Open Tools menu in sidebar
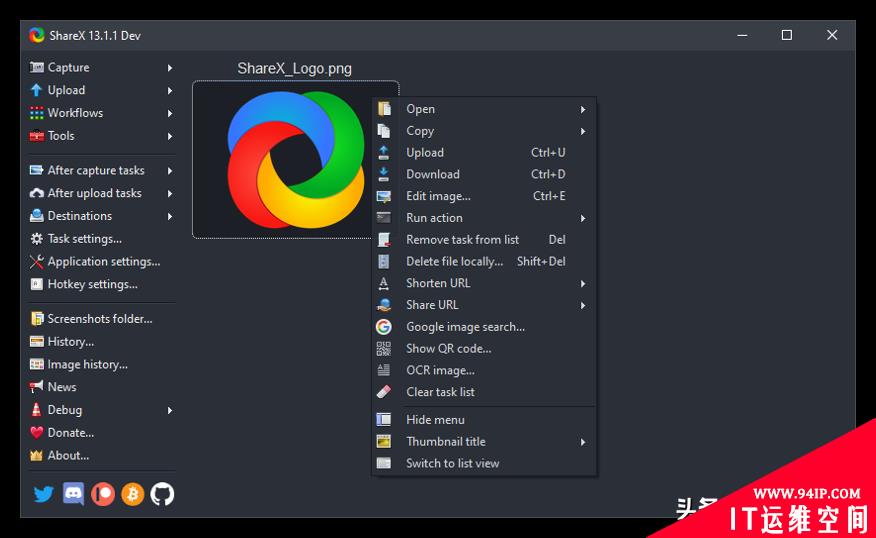Viewport: 876px width, 538px height. pyautogui.click(x=101, y=136)
